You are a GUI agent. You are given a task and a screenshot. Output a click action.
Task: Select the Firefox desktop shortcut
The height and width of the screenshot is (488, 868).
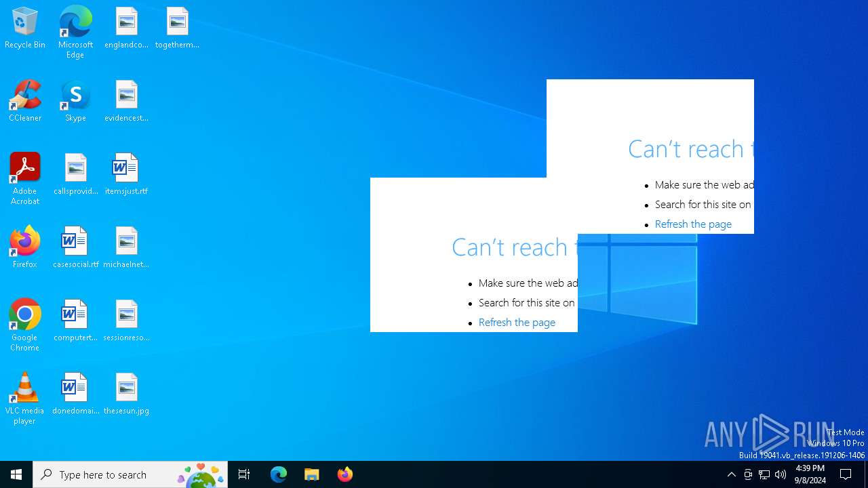click(x=25, y=248)
